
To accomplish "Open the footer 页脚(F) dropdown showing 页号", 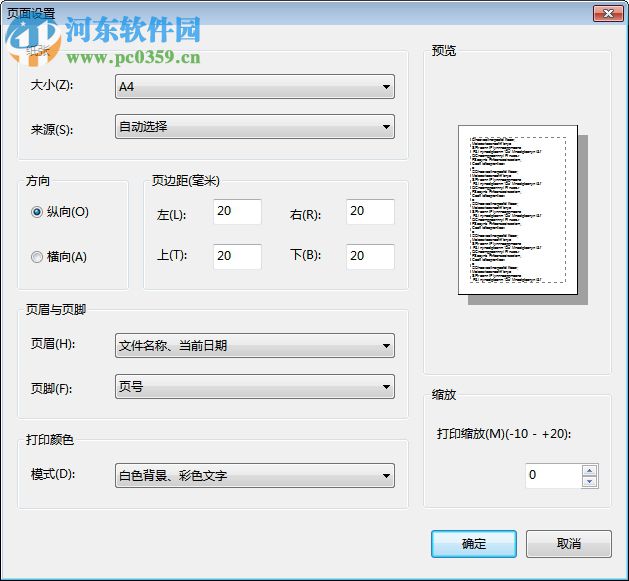I will 255,387.
